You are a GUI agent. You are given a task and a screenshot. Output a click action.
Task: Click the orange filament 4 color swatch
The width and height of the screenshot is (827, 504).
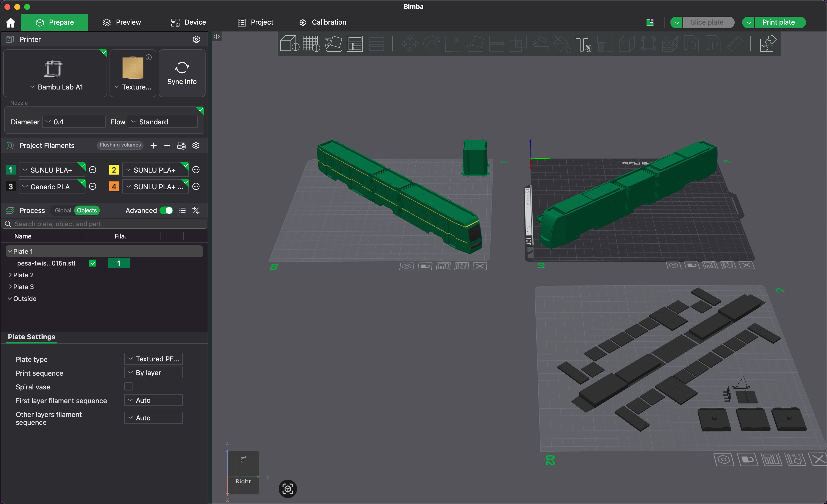point(114,186)
